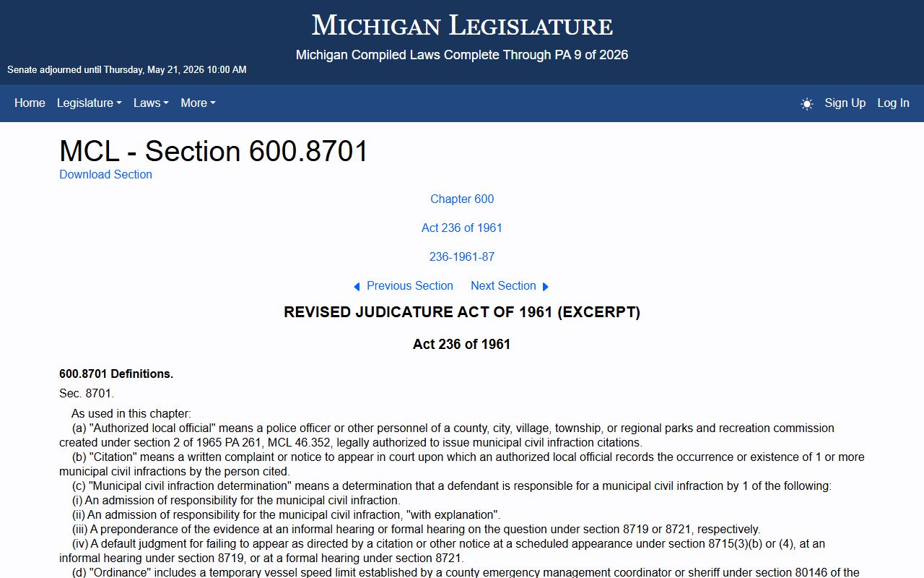
Task: Open the Act 236 of 1961 link
Action: tap(462, 228)
